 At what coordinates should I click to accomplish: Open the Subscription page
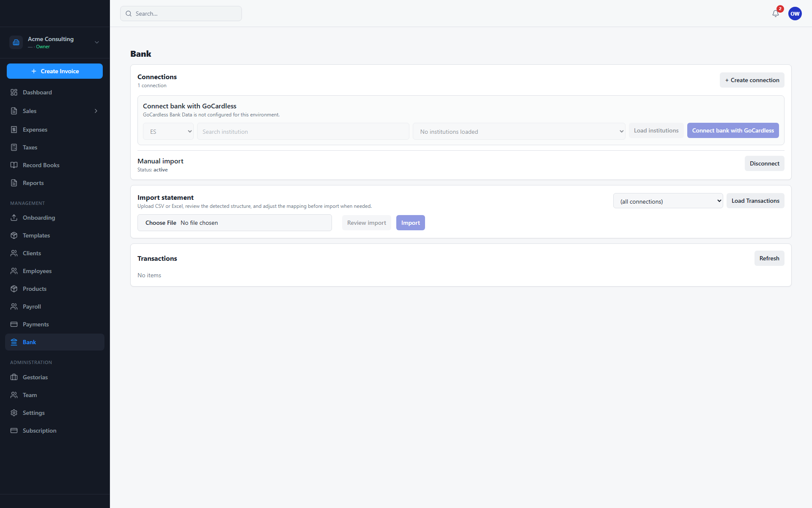[55, 431]
